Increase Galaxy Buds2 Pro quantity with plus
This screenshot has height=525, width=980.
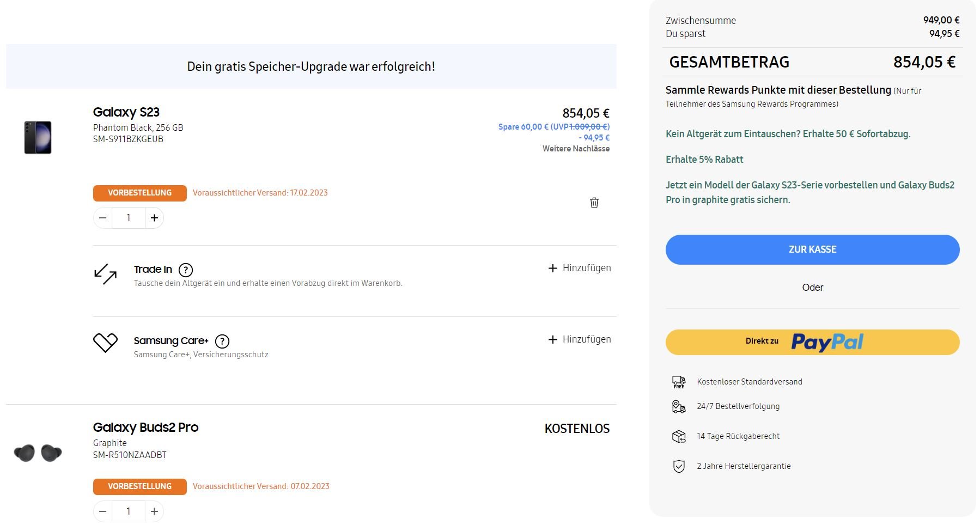point(154,511)
